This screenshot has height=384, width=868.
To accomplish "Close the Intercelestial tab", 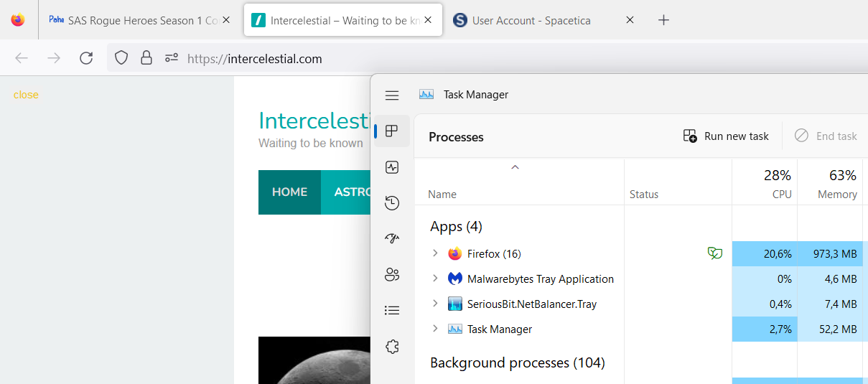I will click(x=428, y=20).
